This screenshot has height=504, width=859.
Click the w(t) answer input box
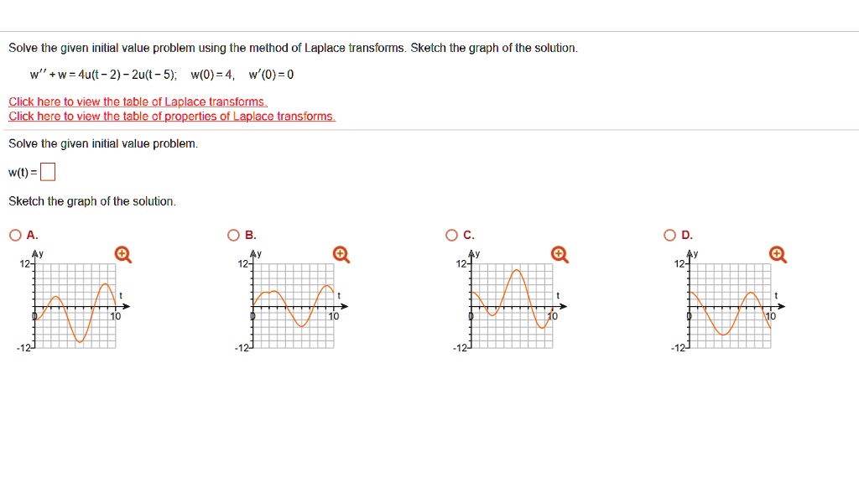click(x=48, y=174)
